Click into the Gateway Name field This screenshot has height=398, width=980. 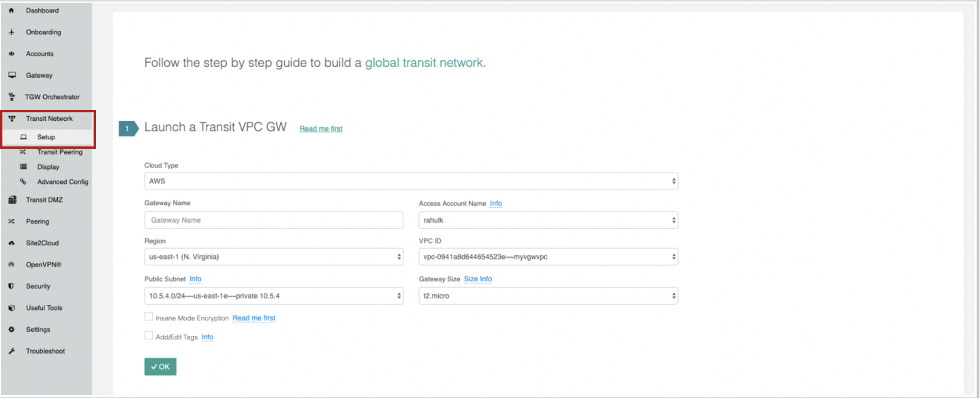[x=274, y=220]
